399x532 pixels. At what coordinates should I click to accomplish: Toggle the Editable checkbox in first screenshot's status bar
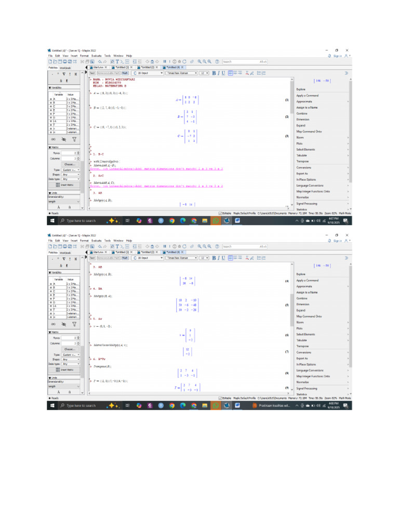(220, 214)
